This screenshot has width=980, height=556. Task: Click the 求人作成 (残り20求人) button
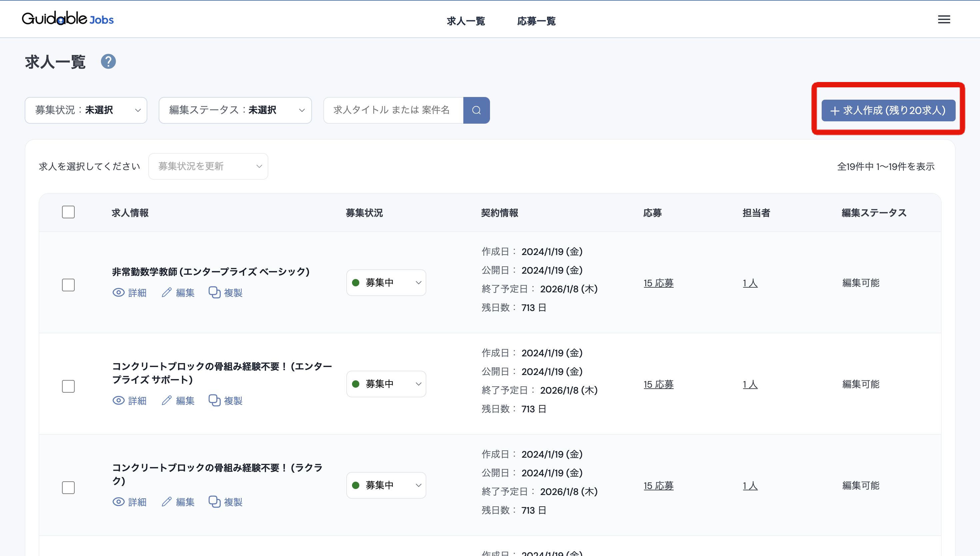click(x=888, y=110)
